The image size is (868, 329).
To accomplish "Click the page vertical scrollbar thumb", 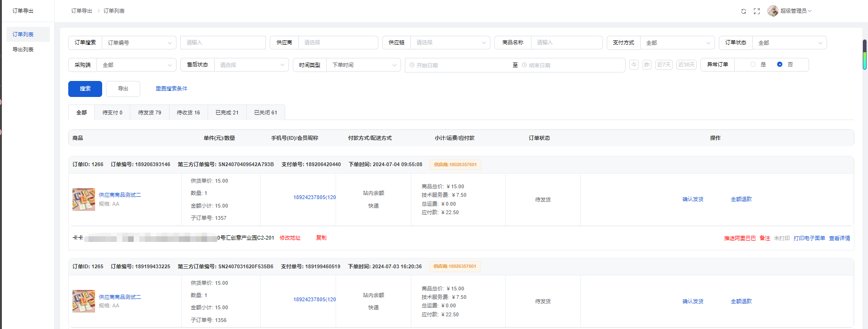I will (865, 55).
